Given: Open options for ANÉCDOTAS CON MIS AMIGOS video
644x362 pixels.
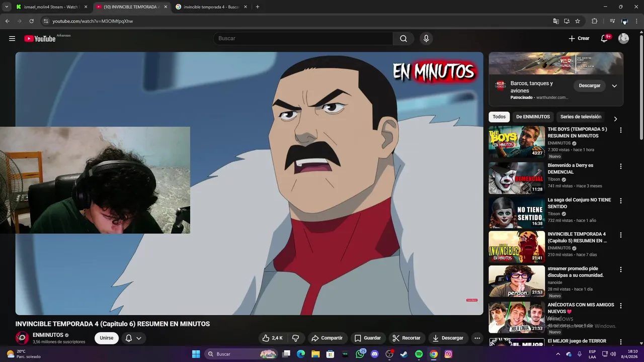Looking at the screenshot, I should tap(620, 306).
